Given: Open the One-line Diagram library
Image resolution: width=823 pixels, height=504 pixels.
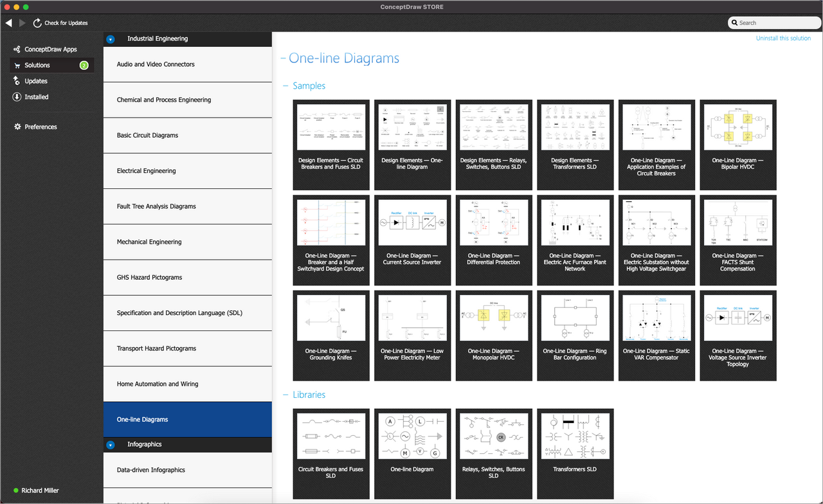Looking at the screenshot, I should (x=412, y=454).
